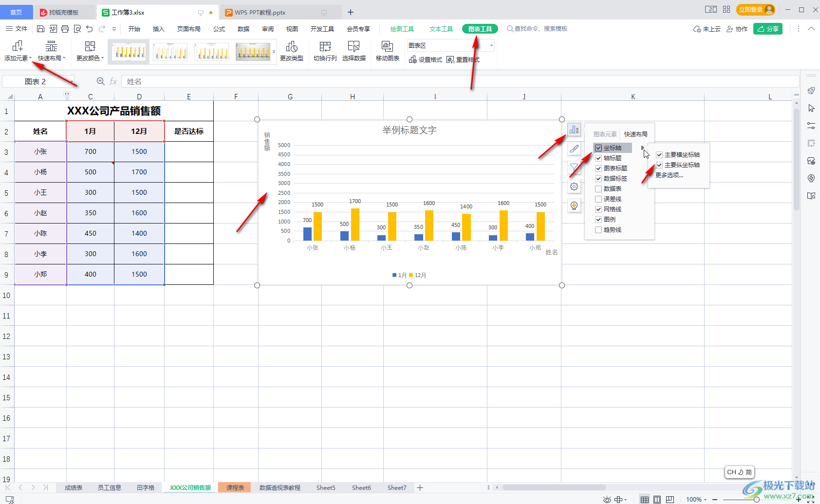820x504 pixels.
Task: Select the dark fourth chart style thumbnail
Action: [x=253, y=51]
